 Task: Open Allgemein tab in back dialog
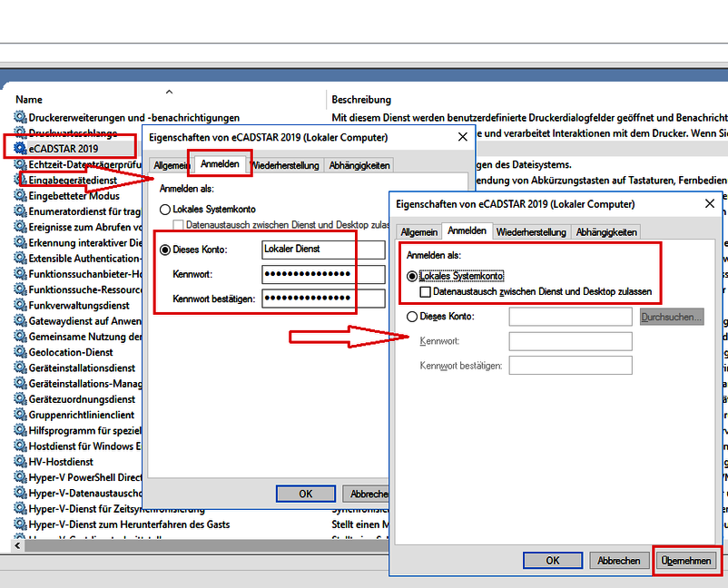pos(172,165)
